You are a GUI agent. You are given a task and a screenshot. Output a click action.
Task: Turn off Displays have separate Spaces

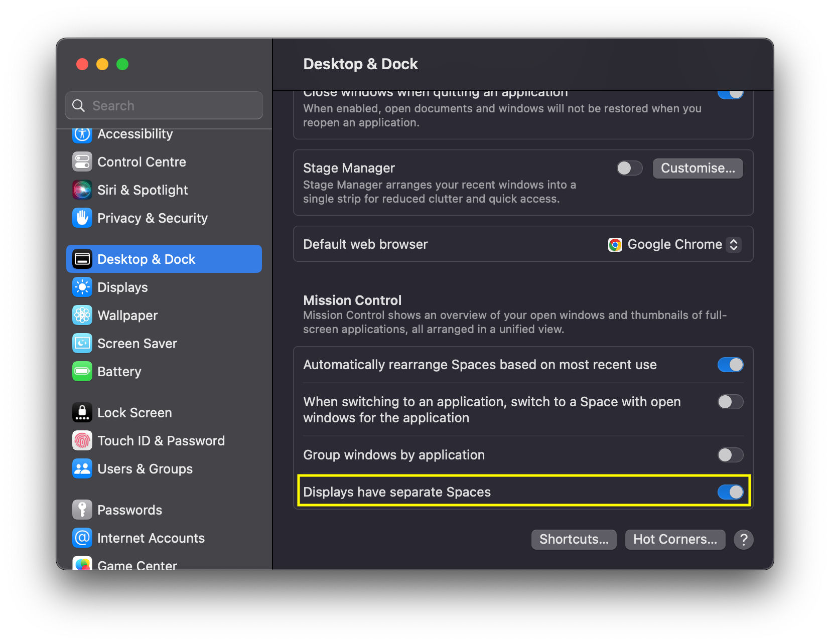[x=730, y=492]
